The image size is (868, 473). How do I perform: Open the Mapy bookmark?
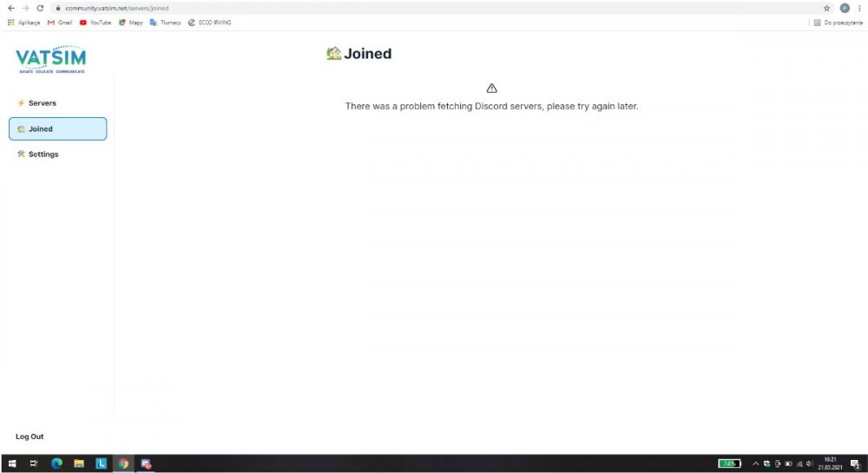130,23
